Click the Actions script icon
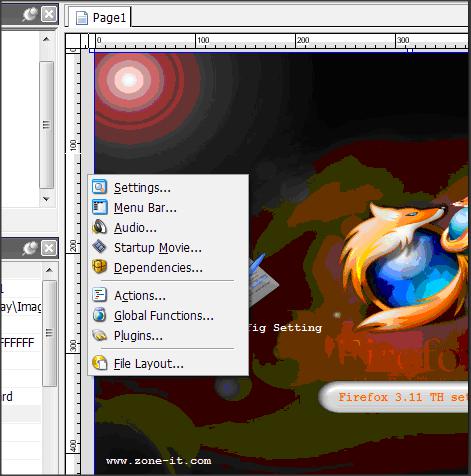This screenshot has width=471, height=476. pyautogui.click(x=99, y=295)
